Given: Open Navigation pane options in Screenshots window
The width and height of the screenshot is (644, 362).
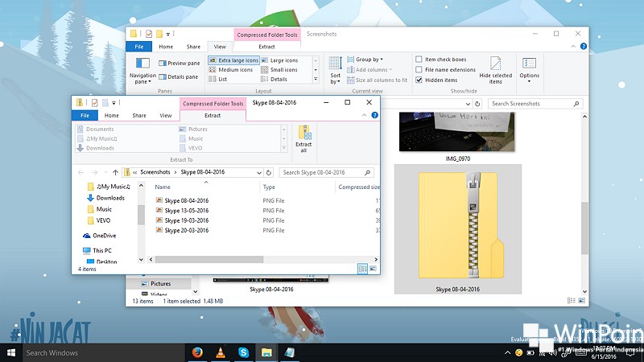Looking at the screenshot, I should pyautogui.click(x=142, y=71).
